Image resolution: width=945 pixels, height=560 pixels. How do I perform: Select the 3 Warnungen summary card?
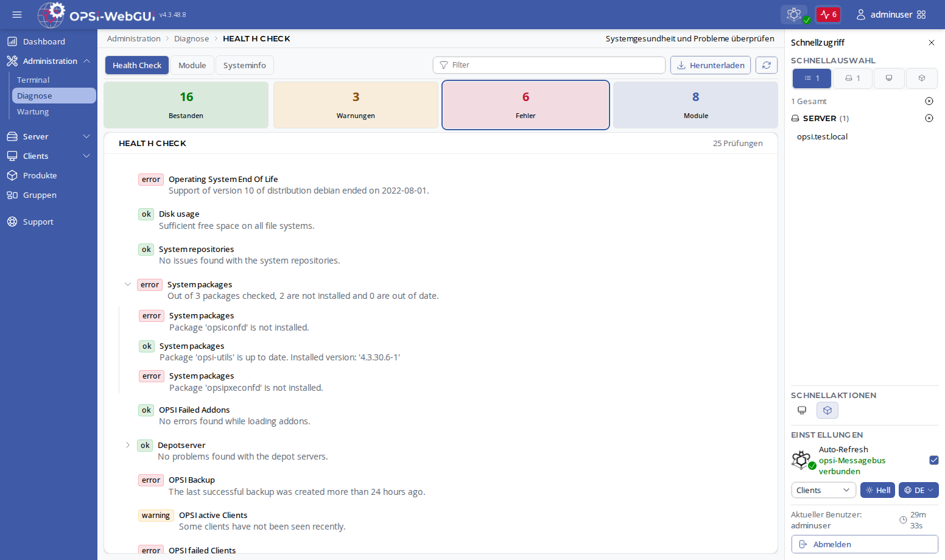[356, 105]
